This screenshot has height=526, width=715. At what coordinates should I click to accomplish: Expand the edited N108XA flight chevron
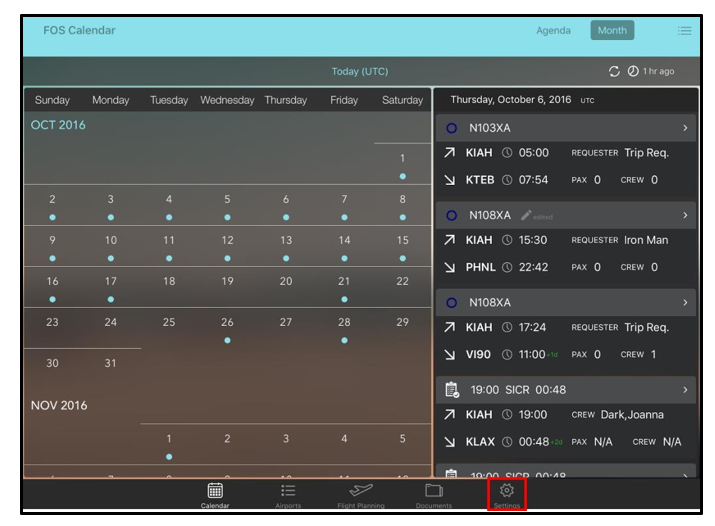click(685, 215)
